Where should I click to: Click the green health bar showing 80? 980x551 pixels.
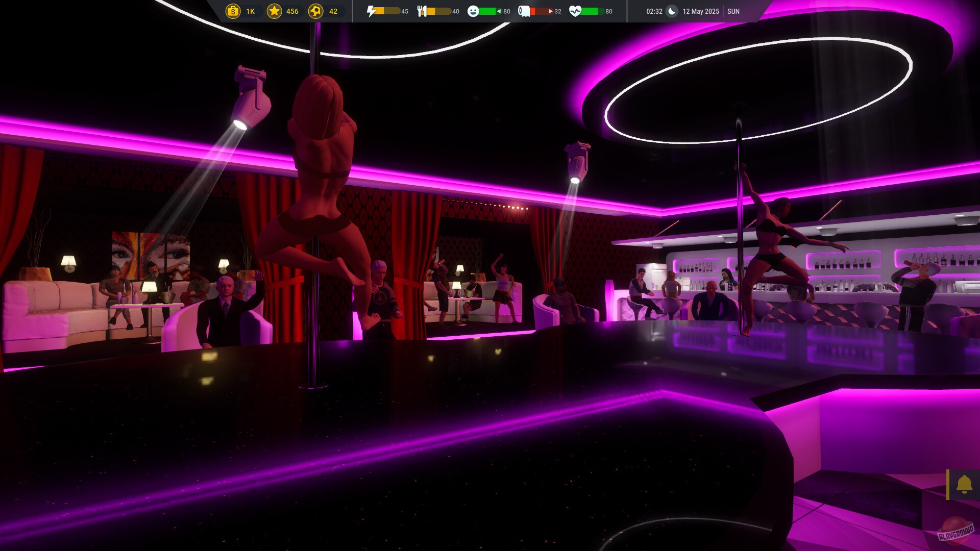(592, 11)
